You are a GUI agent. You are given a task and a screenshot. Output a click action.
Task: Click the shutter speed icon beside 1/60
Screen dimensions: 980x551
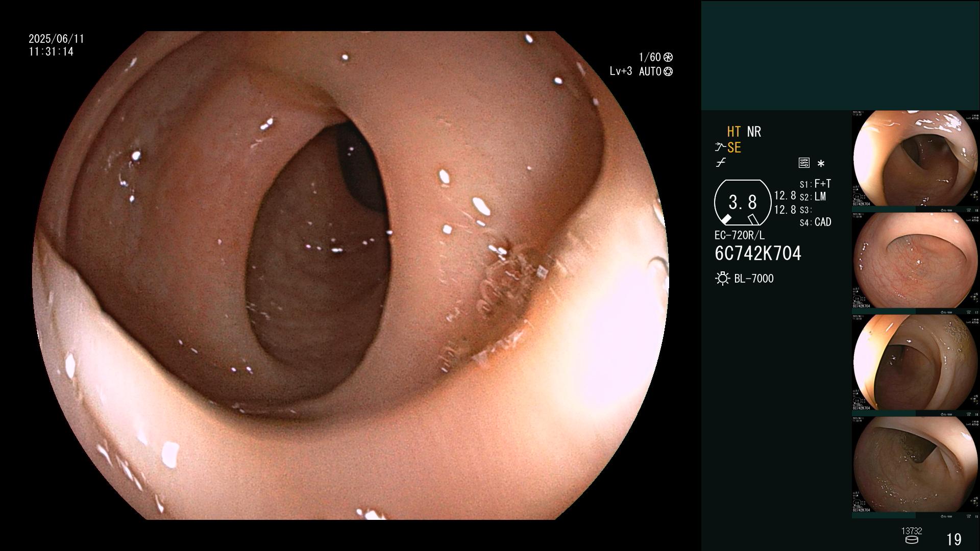[x=668, y=57]
